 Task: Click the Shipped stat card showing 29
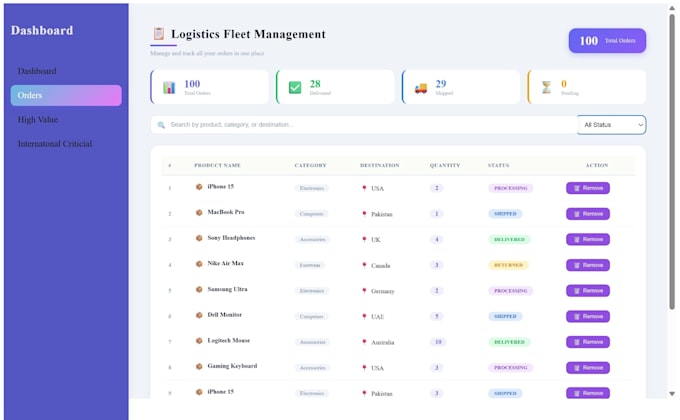[x=461, y=87]
